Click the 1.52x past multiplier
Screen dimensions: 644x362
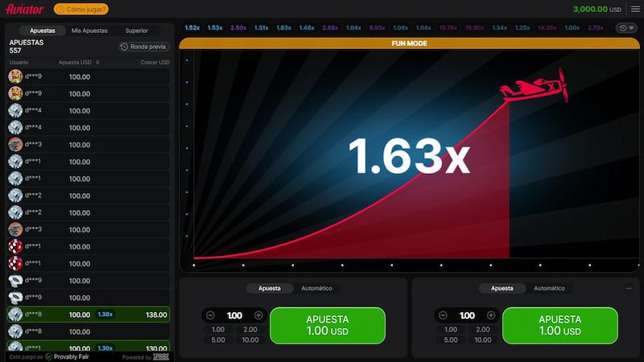[x=192, y=28]
